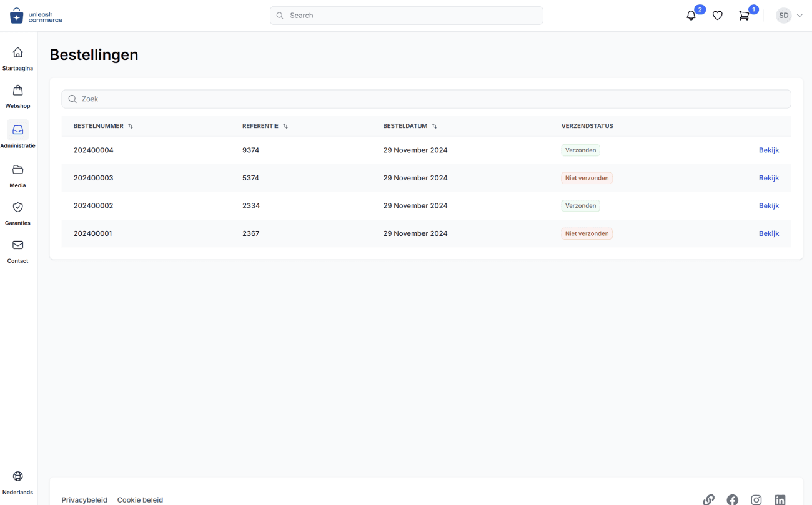Open the notifications bell icon
The width and height of the screenshot is (812, 505).
click(x=691, y=16)
